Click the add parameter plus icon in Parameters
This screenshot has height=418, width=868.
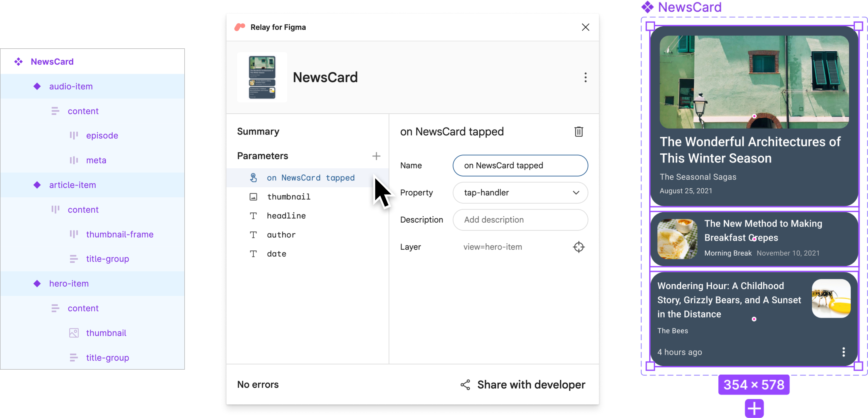[x=376, y=156]
